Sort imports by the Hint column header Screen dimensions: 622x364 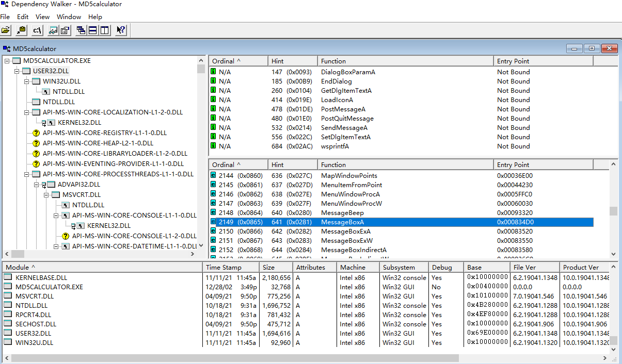[x=293, y=61]
